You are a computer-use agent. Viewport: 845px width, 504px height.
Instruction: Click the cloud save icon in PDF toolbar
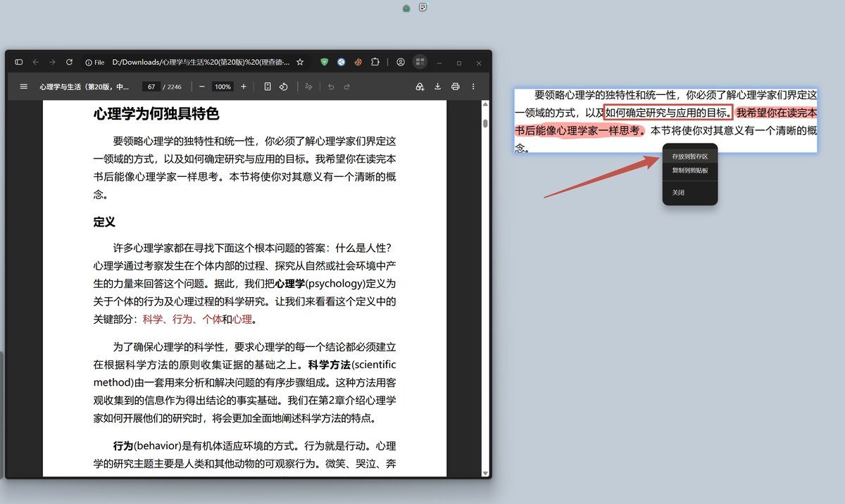coord(420,87)
